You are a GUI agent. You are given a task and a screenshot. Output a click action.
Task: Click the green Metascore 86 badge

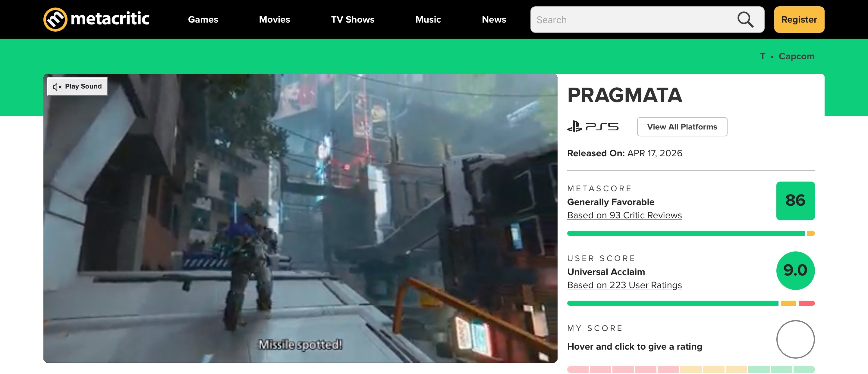[795, 201]
